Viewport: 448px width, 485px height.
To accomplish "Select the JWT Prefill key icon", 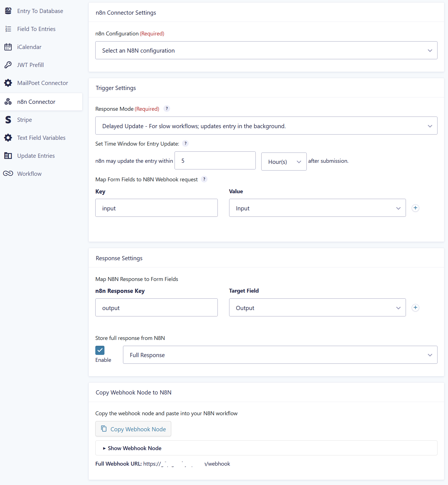I will (x=8, y=65).
